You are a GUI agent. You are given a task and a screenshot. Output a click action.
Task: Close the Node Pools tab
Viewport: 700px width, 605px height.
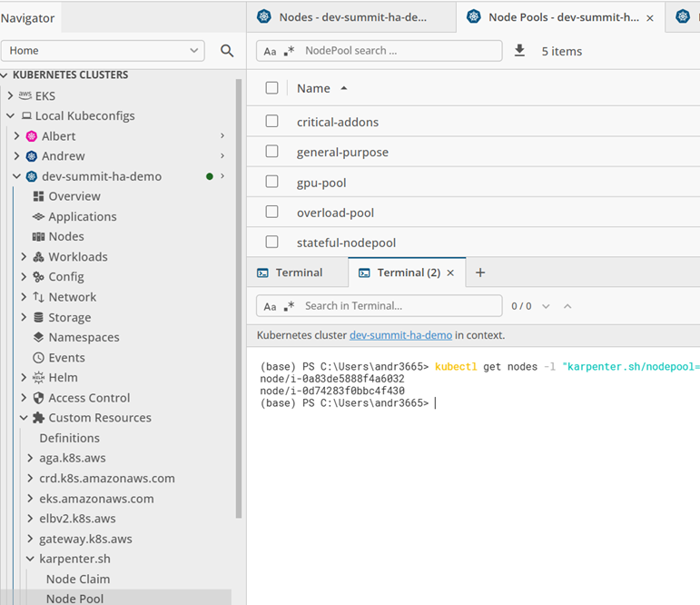650,17
